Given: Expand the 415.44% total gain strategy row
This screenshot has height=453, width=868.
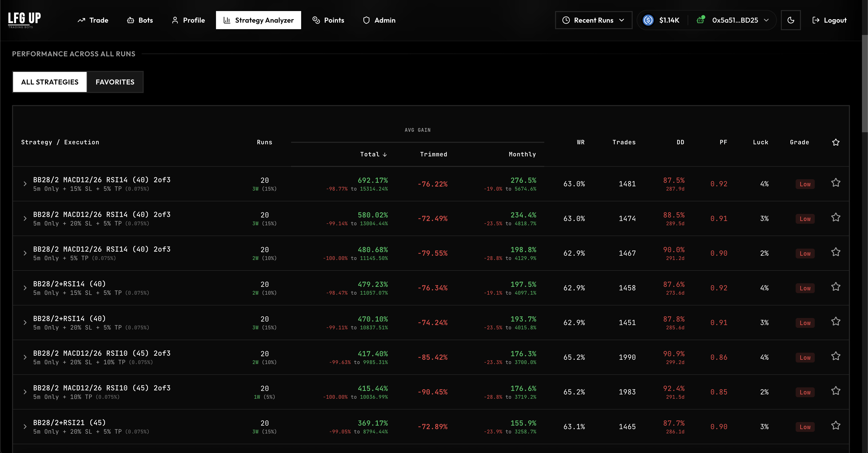Looking at the screenshot, I should click(x=25, y=392).
